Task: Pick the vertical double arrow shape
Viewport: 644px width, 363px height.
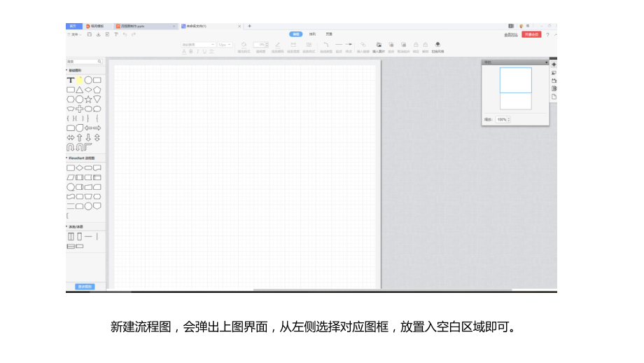Action: click(x=97, y=138)
